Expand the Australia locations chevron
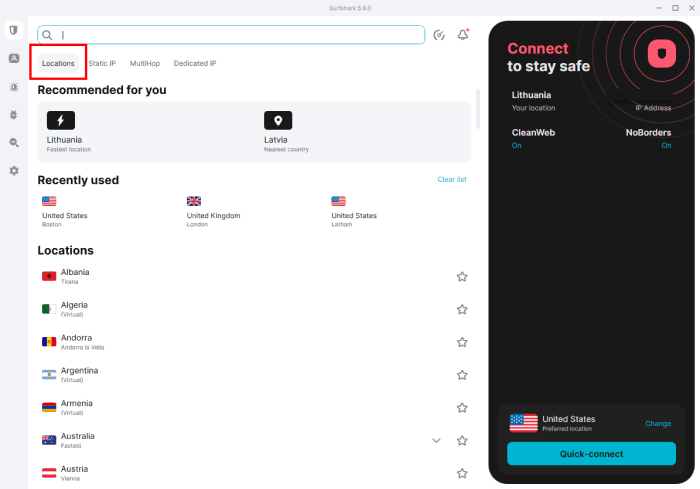Viewport: 700px width, 489px height. (436, 441)
